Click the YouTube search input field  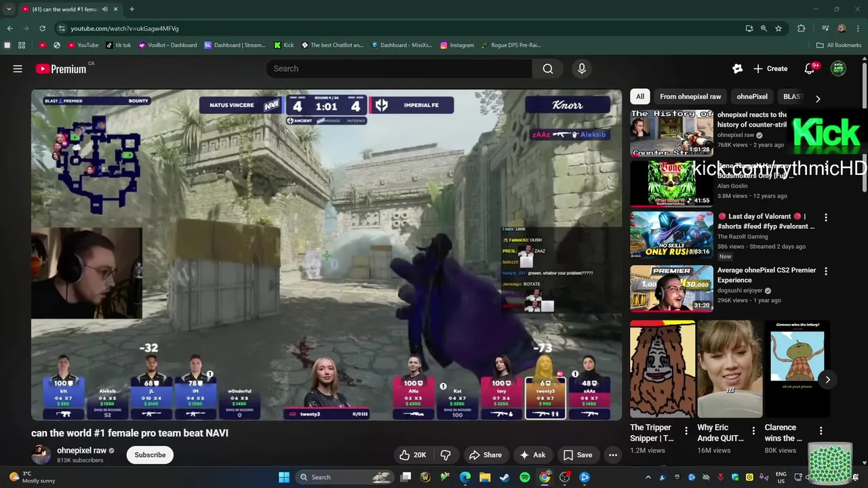click(399, 68)
